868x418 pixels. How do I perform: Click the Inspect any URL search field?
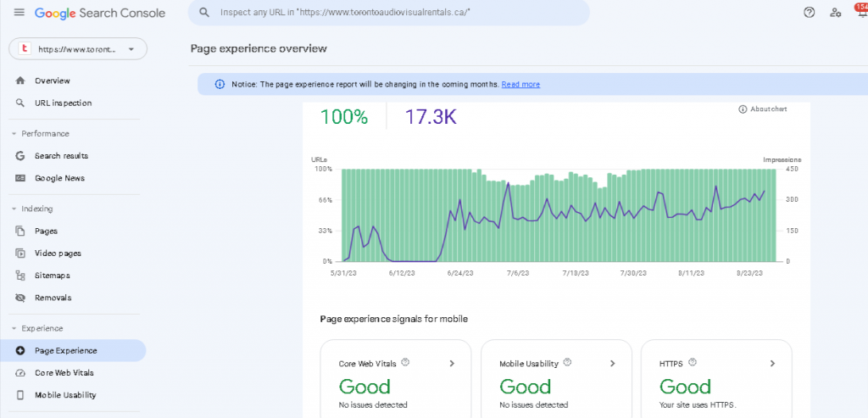coord(388,12)
